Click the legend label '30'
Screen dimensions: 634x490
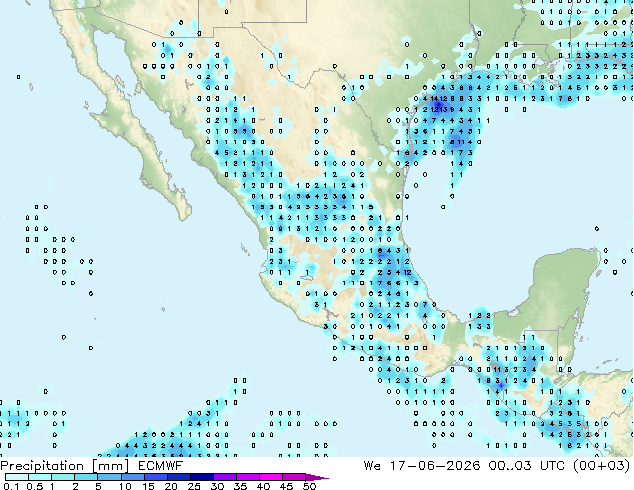point(217,486)
